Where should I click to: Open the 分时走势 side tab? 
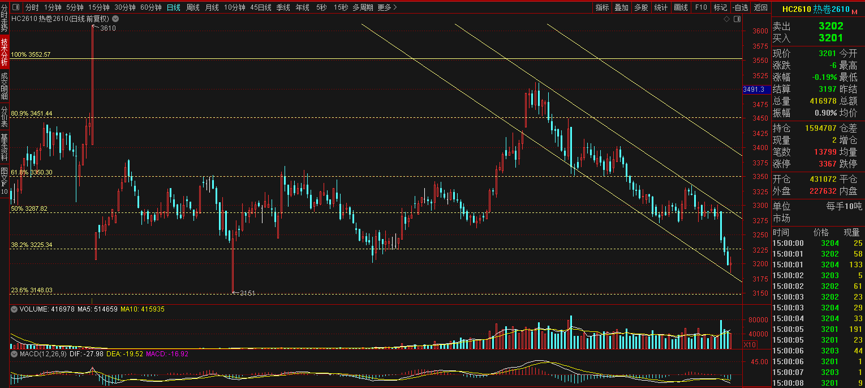pos(4,17)
